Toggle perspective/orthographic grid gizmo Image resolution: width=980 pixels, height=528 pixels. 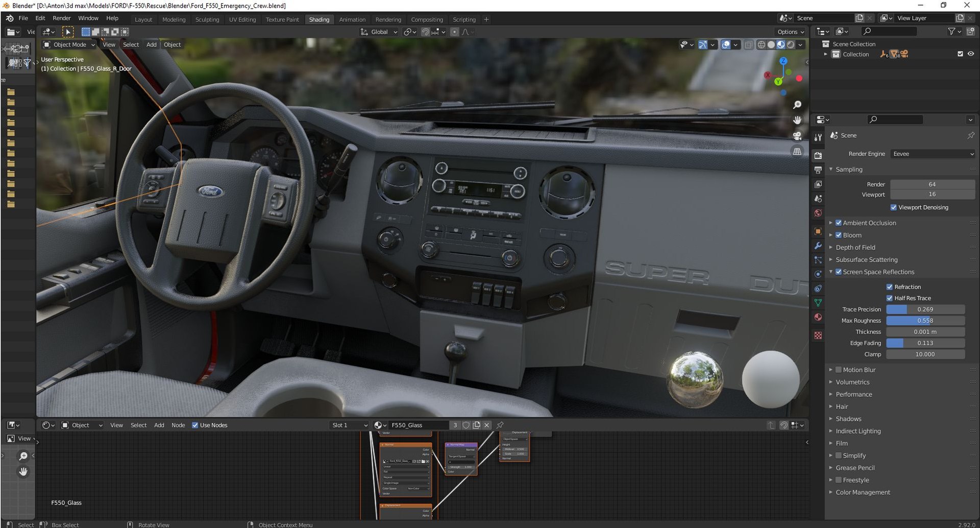coord(797,152)
